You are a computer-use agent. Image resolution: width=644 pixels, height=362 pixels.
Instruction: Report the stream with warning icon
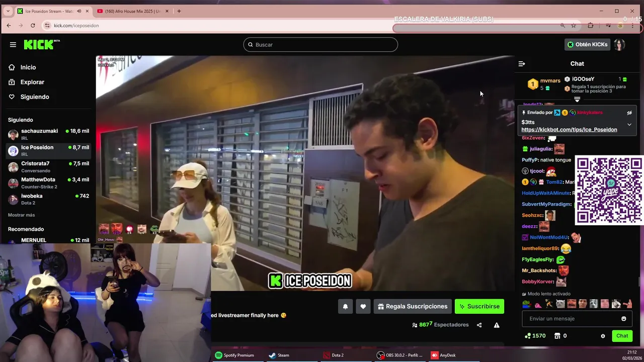[x=497, y=325]
